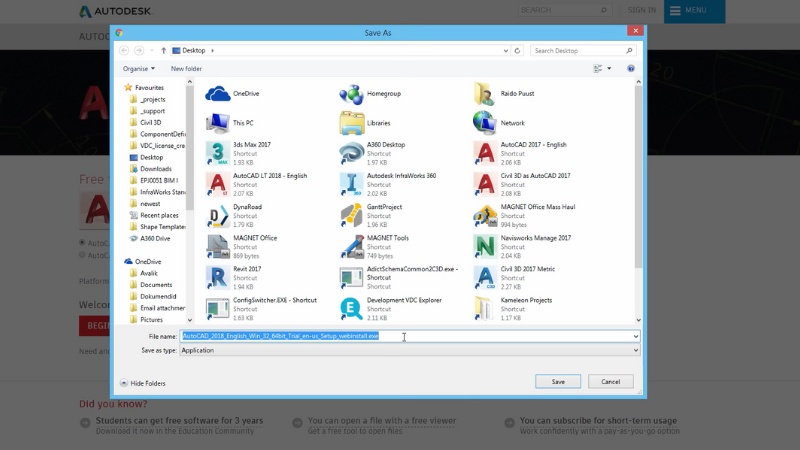Go up one folder level
Screen dimensions: 800x450
[x=163, y=51]
